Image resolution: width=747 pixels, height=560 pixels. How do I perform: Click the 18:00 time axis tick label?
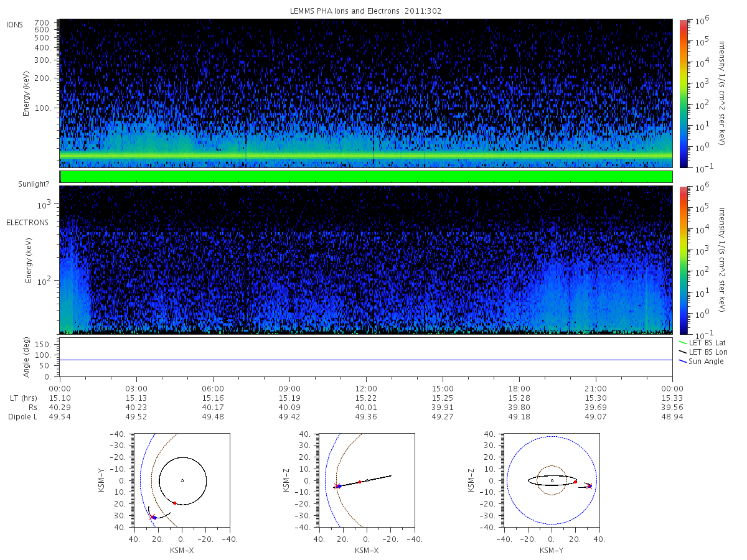pos(519,387)
